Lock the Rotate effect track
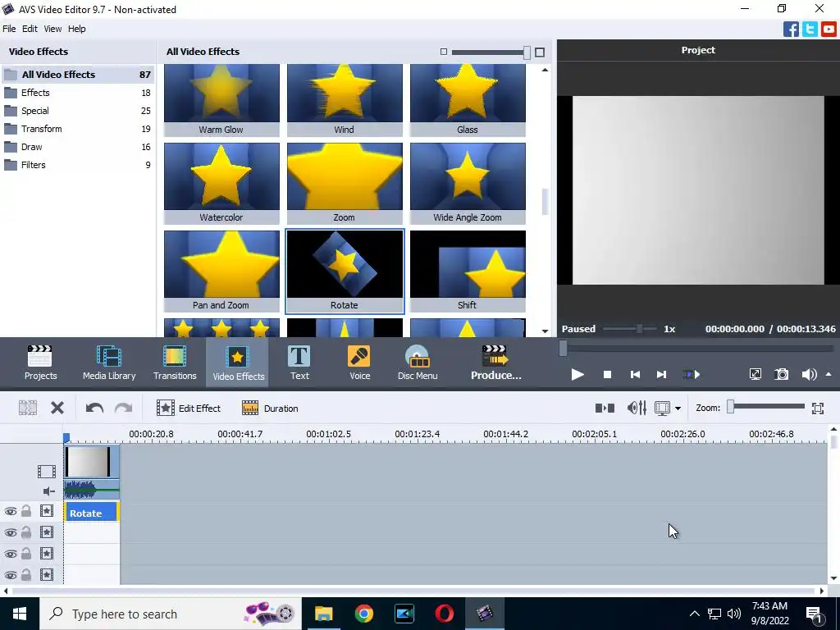The width and height of the screenshot is (840, 630). pyautogui.click(x=26, y=511)
